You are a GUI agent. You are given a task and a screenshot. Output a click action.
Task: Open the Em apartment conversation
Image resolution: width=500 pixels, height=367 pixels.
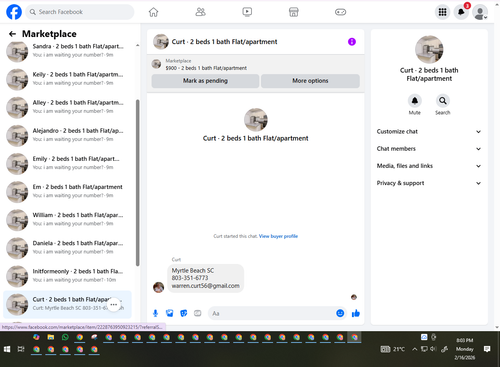68,191
